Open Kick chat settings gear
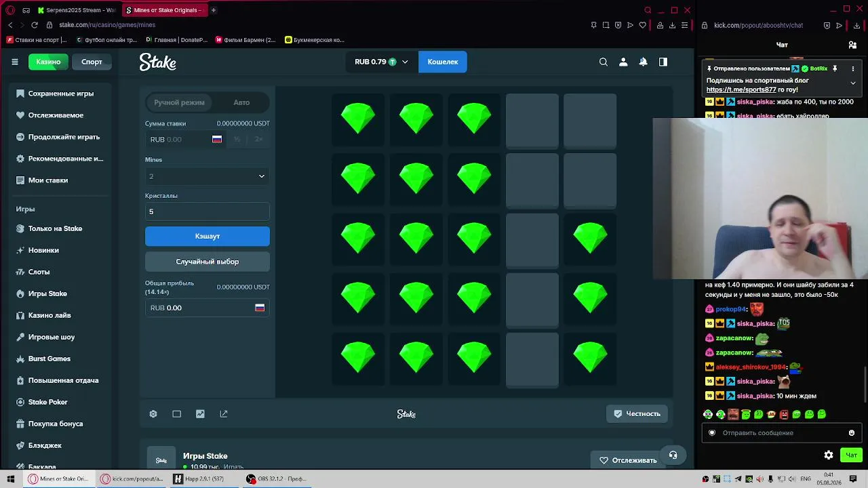Viewport: 868px width, 488px height. [x=829, y=455]
